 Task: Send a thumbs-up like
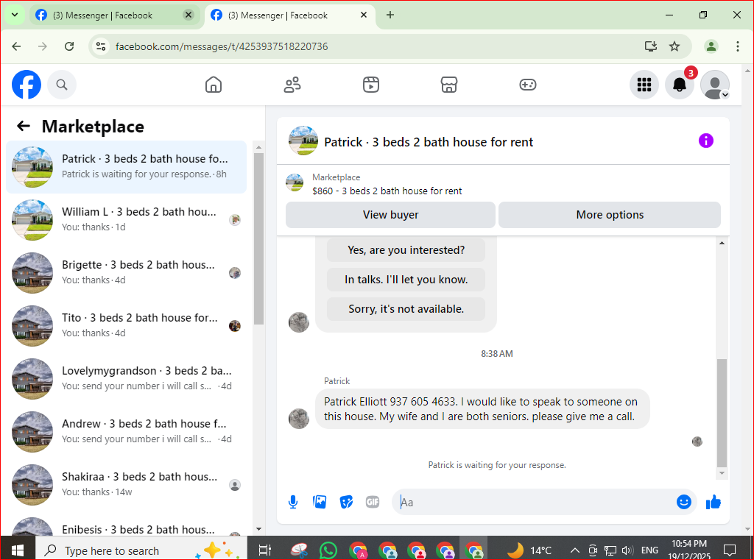coord(714,503)
